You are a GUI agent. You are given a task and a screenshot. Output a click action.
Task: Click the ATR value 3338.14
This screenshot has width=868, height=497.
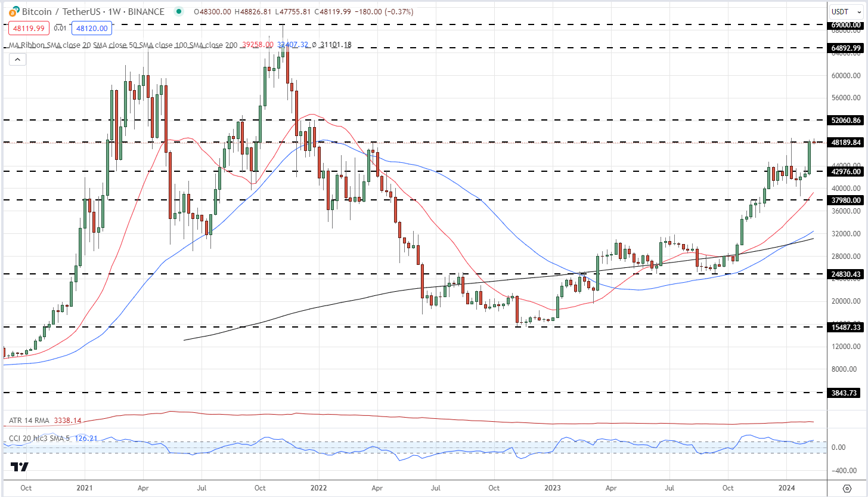pyautogui.click(x=67, y=421)
